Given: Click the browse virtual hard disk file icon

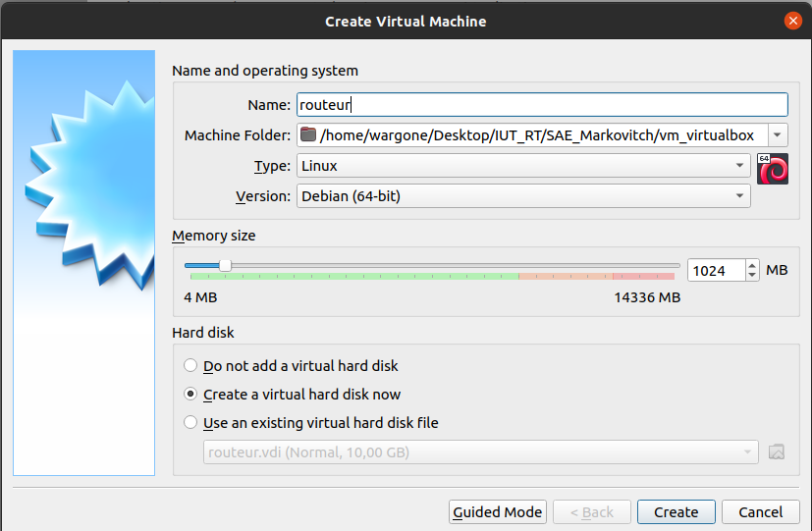Looking at the screenshot, I should (777, 451).
